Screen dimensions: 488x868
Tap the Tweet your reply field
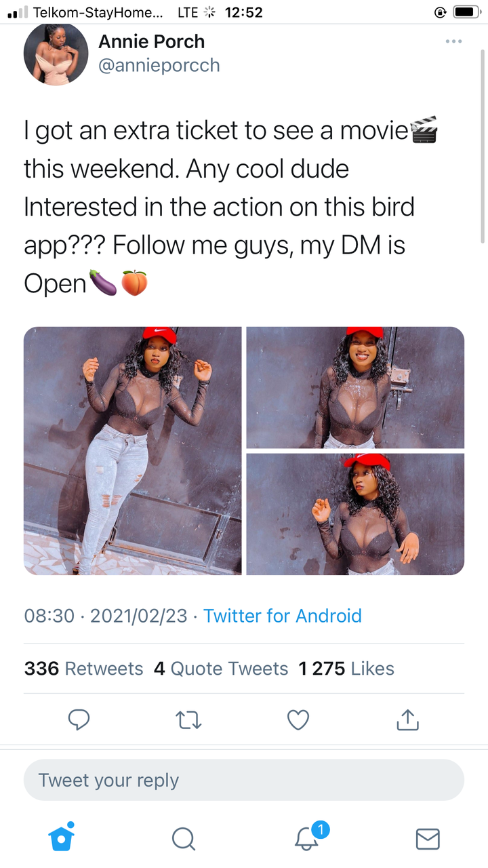pyautogui.click(x=244, y=780)
